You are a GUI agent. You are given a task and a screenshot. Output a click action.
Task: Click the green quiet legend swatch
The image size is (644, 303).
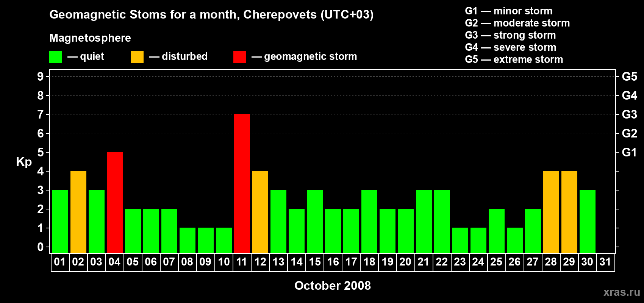coord(55,57)
